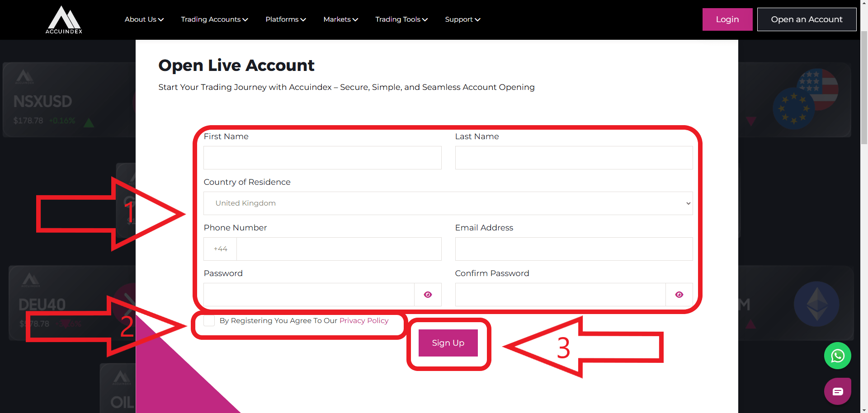Expand the About Us menu
Screen dimensions: 868x413
(144, 19)
